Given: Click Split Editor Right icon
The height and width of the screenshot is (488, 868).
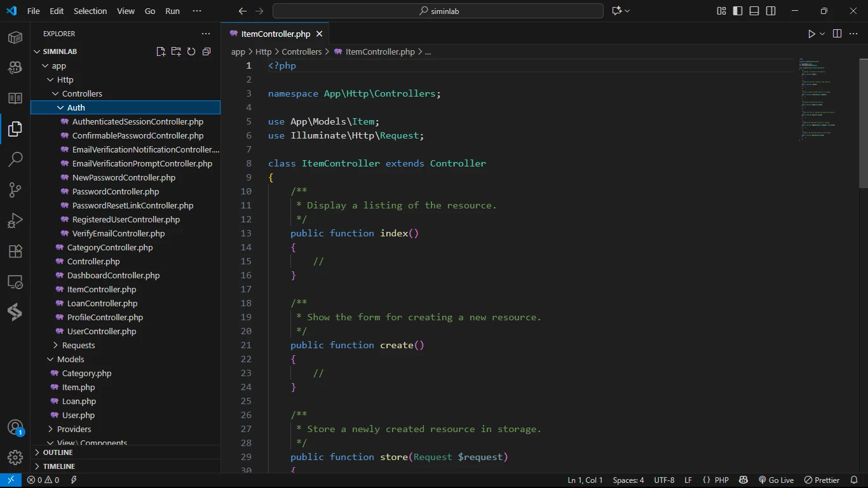Looking at the screenshot, I should pyautogui.click(x=837, y=34).
